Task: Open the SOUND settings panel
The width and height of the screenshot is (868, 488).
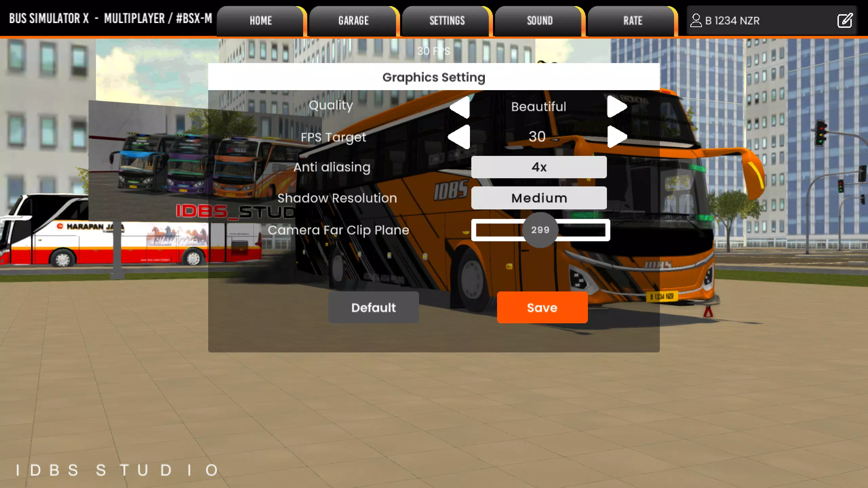Action: point(539,20)
